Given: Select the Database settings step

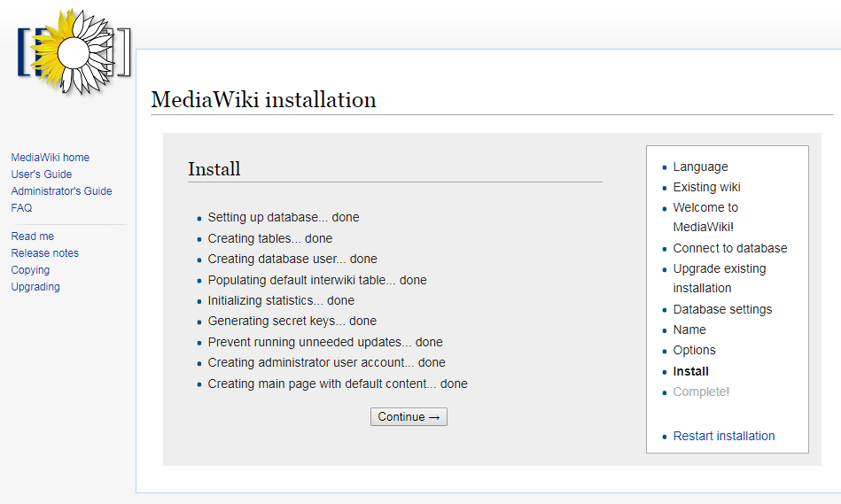Looking at the screenshot, I should [x=722, y=309].
